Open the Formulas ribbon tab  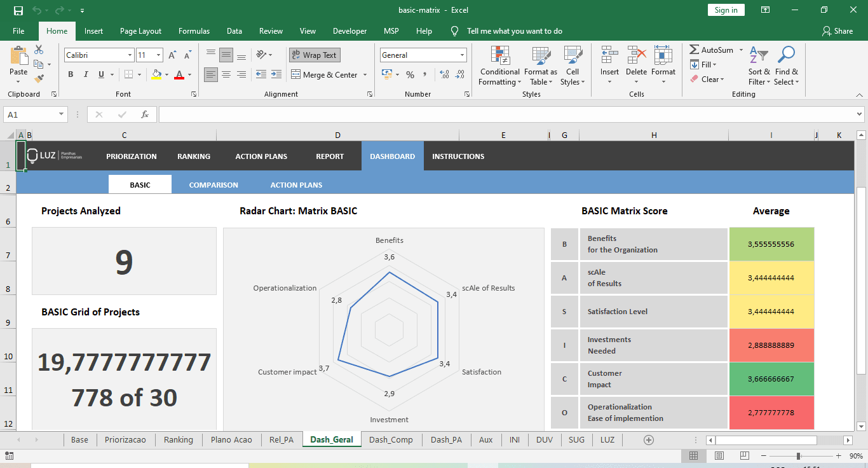tap(194, 31)
